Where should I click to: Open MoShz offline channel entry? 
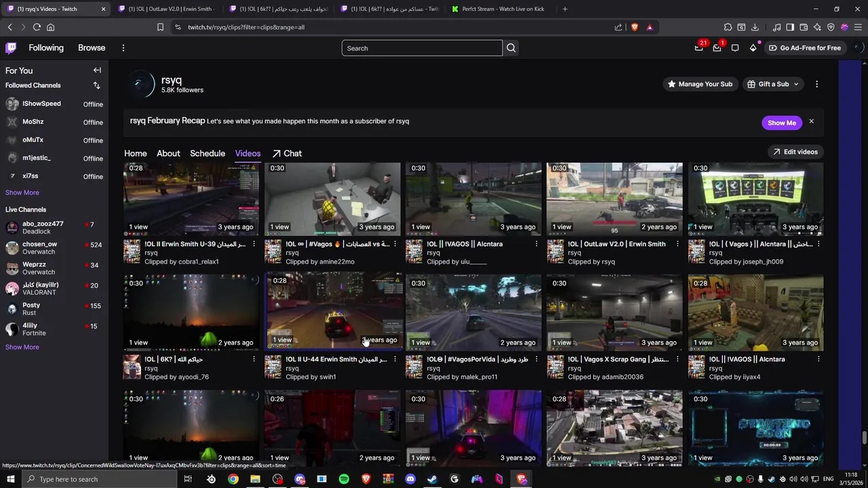tap(54, 122)
